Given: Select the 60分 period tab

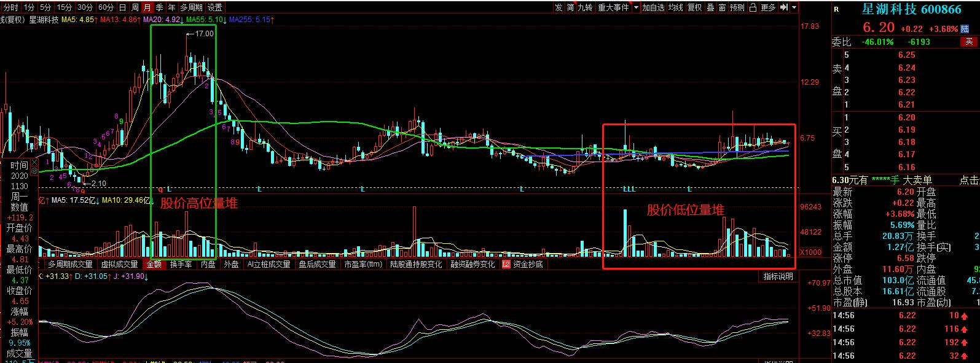Looking at the screenshot, I should click(x=106, y=7).
